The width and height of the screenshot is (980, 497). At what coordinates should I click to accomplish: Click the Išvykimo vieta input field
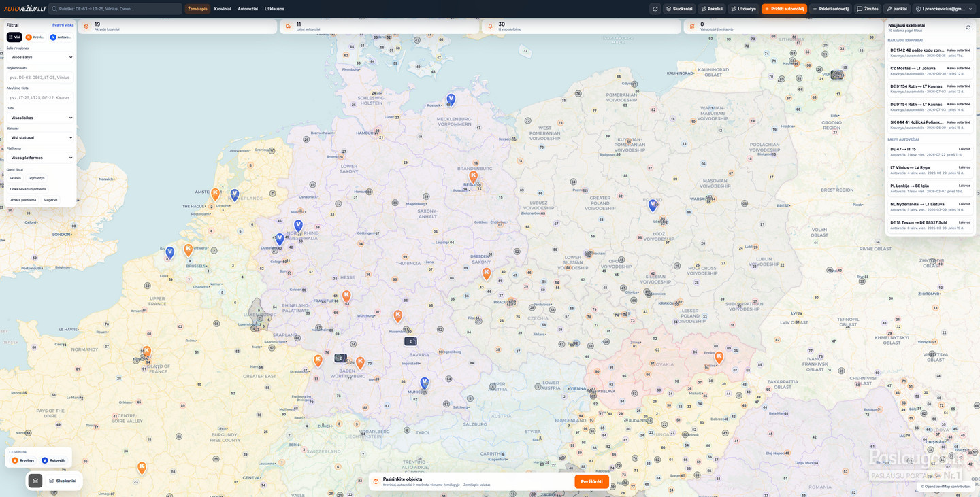point(40,78)
